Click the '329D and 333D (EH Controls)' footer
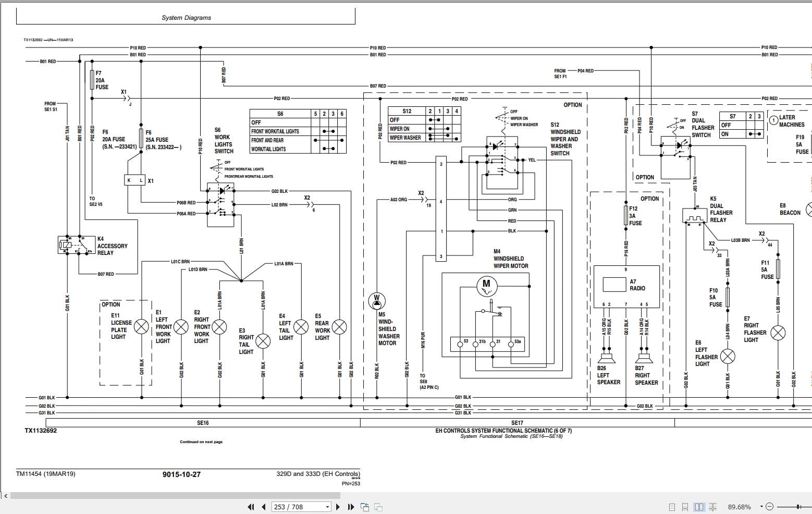The height and width of the screenshot is (514, 812). [318, 474]
